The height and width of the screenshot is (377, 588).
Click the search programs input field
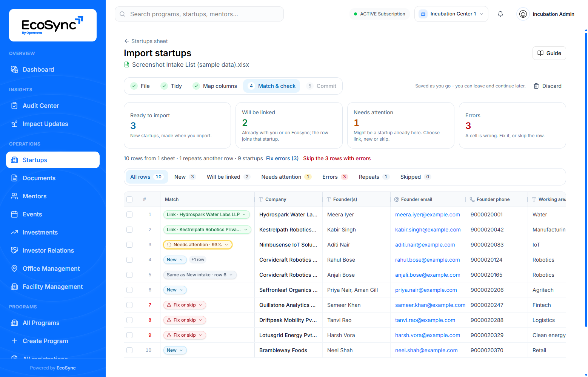point(199,14)
